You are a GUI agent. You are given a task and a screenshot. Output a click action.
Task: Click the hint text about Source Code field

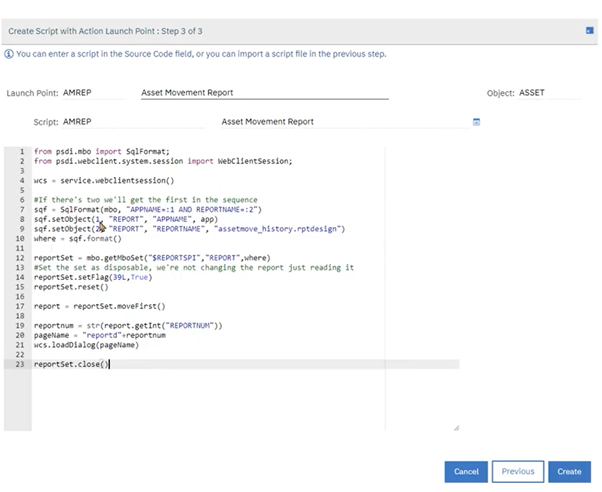(201, 54)
